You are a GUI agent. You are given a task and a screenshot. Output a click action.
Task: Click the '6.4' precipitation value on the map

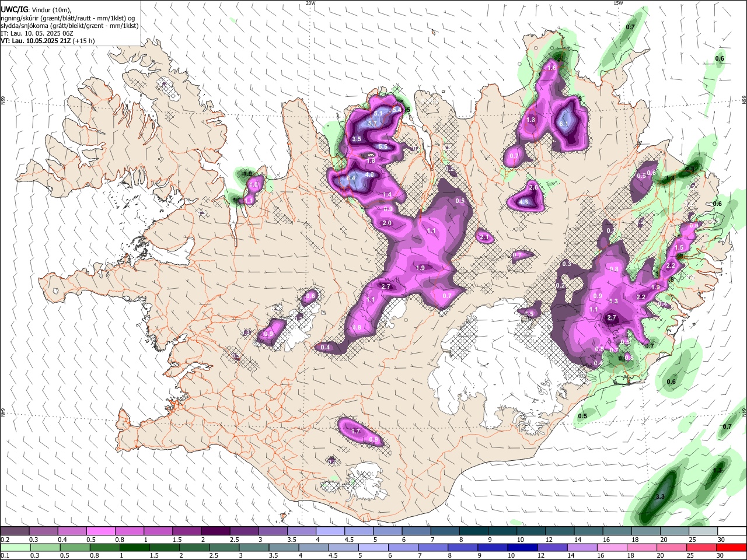click(x=351, y=178)
